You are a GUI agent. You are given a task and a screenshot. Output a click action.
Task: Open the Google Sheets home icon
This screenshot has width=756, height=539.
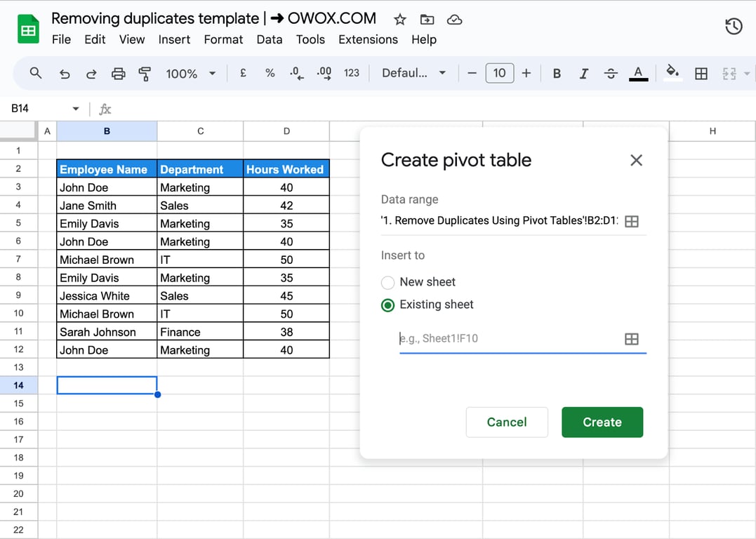click(28, 29)
